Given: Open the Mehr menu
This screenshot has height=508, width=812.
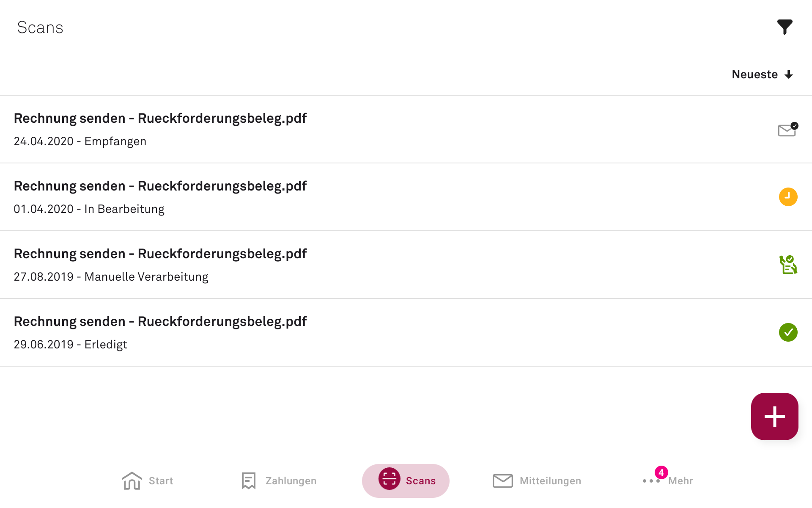Looking at the screenshot, I should [667, 481].
